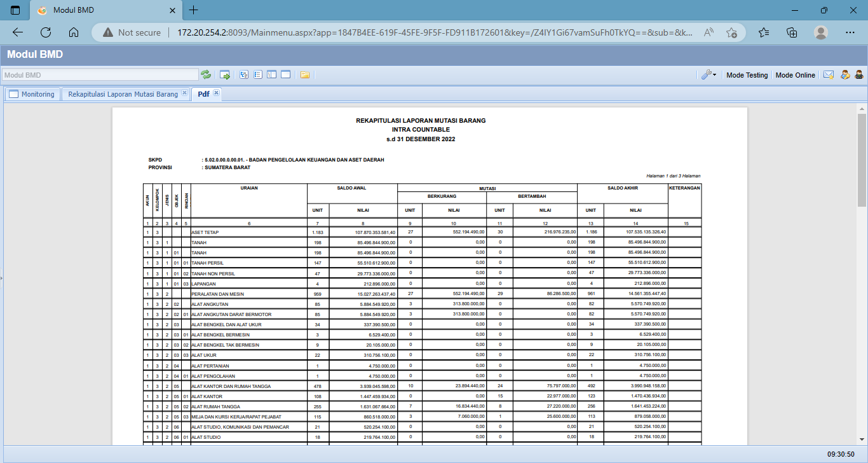Viewport: 868px width, 463px height.
Task: Switch to Rekapitulasi Laporan Mutasi Barang tab
Action: tap(123, 94)
